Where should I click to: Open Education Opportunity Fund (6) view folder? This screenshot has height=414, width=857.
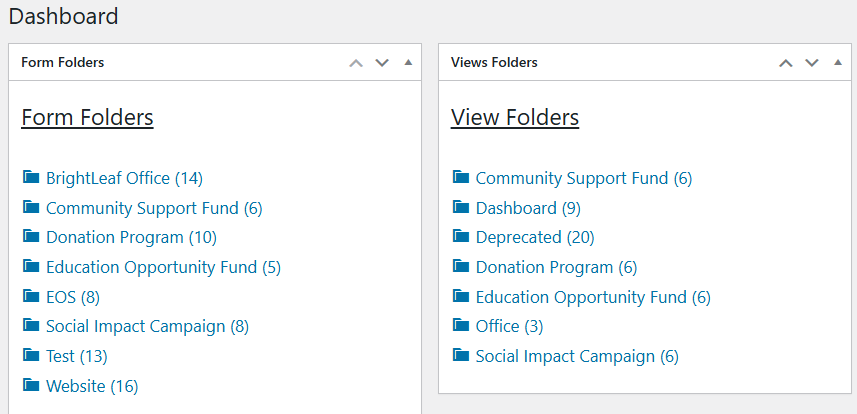click(593, 297)
